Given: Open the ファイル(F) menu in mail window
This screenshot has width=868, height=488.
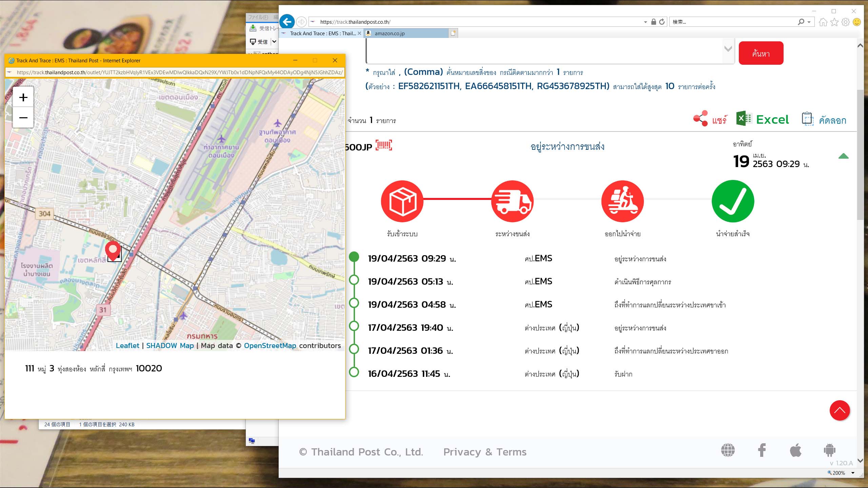Looking at the screenshot, I should pyautogui.click(x=258, y=17).
